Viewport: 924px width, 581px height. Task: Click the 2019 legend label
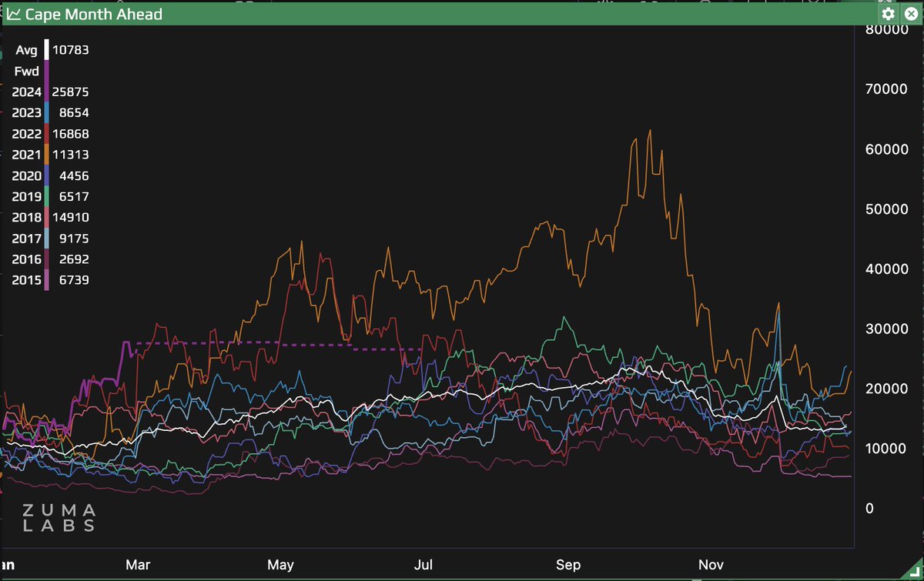(26, 196)
